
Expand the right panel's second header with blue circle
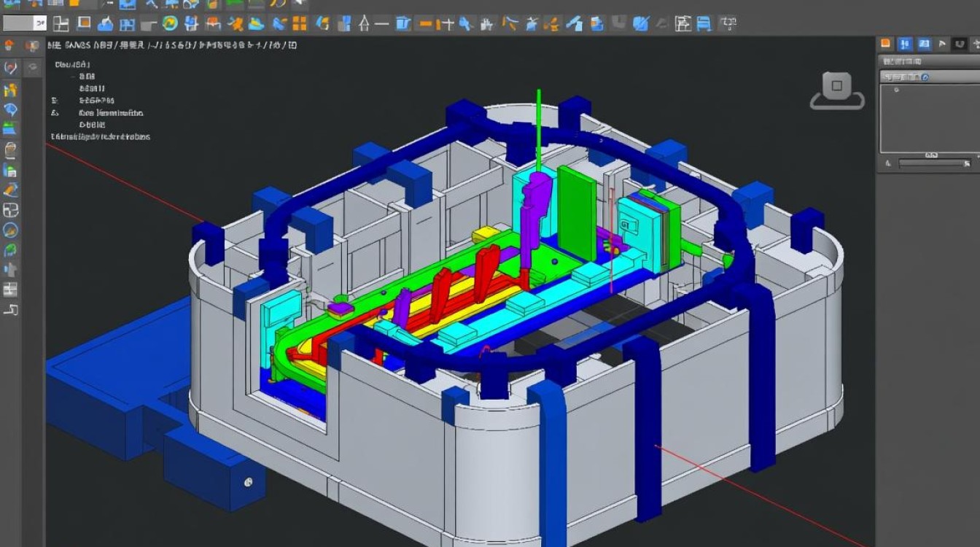pyautogui.click(x=926, y=77)
